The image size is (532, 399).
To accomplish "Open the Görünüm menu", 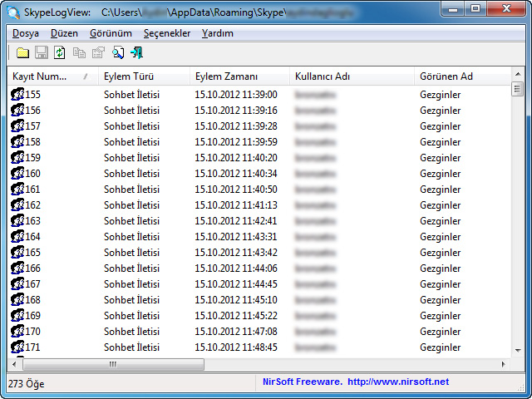I will (x=111, y=33).
